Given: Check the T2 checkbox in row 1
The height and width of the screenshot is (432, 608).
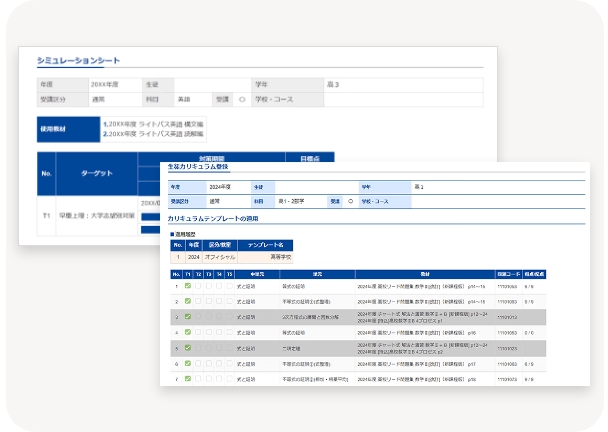Looking at the screenshot, I should [x=198, y=286].
